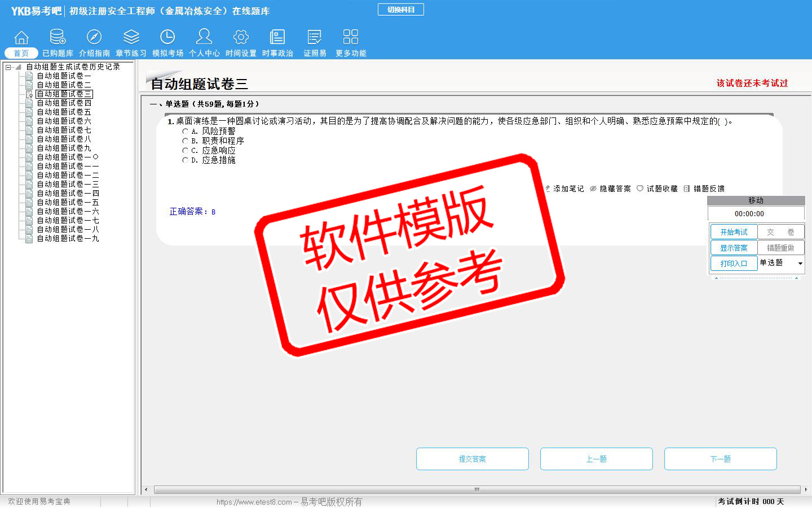Open 章节练习 layers icon
The height and width of the screenshot is (508, 812).
pos(131,37)
